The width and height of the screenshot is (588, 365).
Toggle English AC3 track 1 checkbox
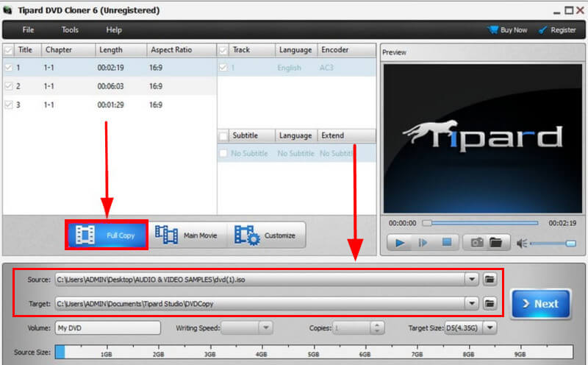pyautogui.click(x=223, y=68)
